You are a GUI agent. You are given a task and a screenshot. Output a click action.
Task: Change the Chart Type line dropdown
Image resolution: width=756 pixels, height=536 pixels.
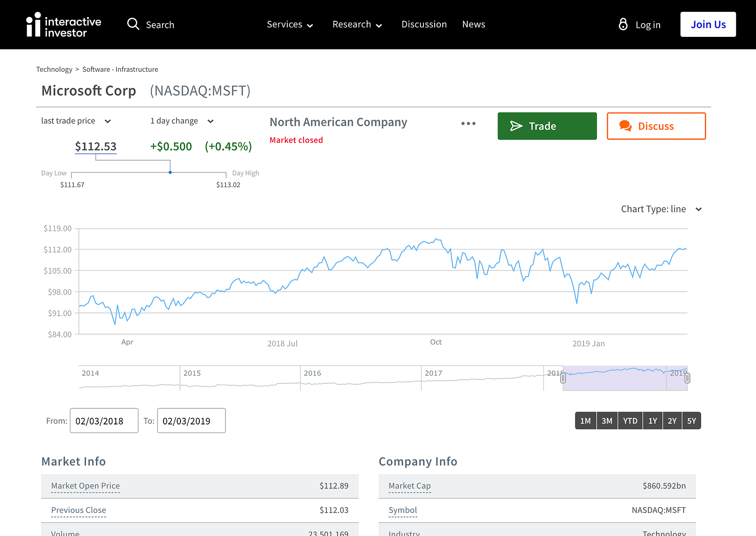tap(661, 209)
